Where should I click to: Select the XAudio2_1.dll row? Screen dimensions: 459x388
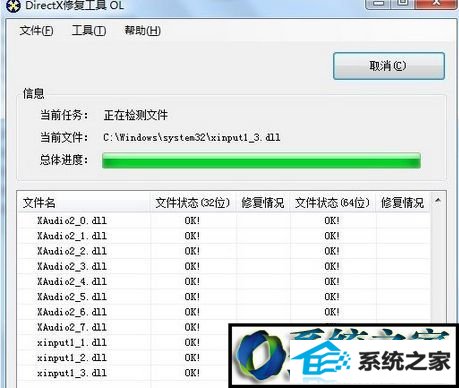click(x=224, y=236)
